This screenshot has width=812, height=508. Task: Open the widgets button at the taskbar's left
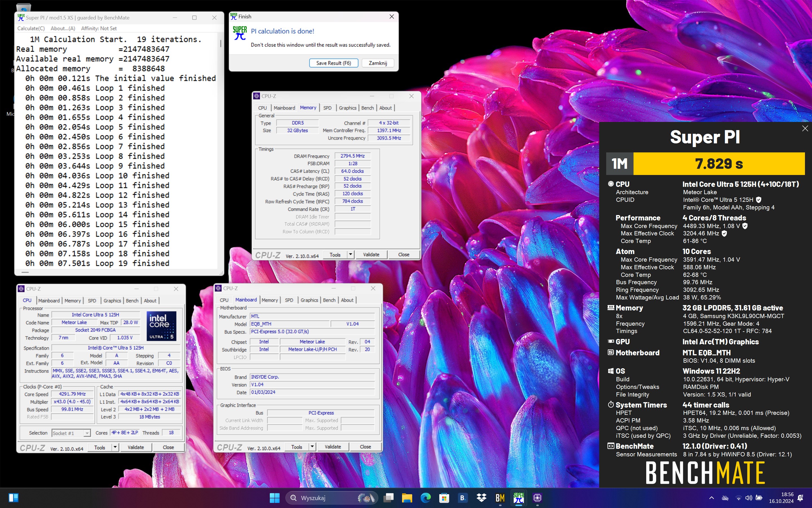point(14,498)
